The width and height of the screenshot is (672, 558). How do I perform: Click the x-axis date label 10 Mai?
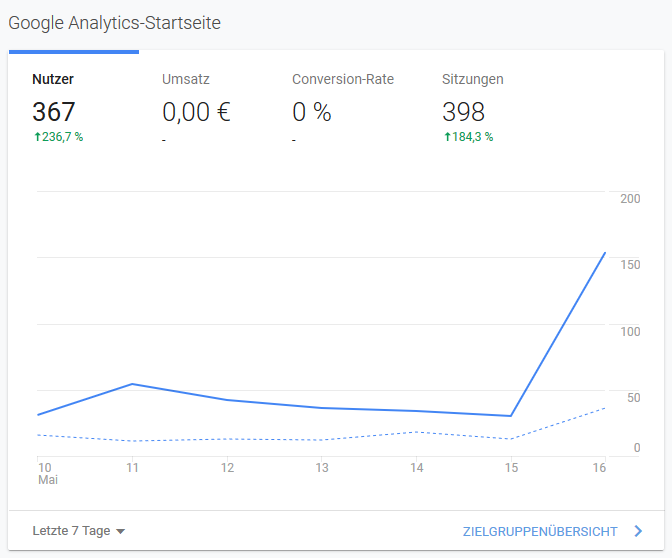[x=47, y=473]
